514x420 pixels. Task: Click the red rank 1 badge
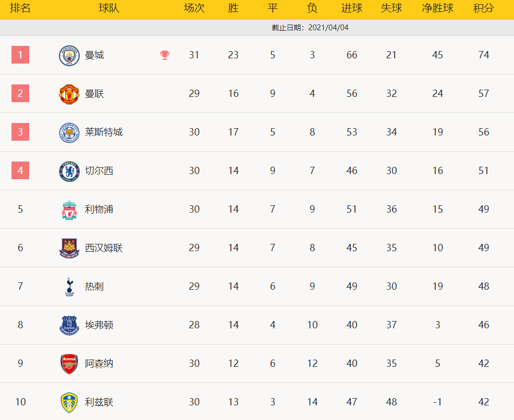(x=20, y=55)
